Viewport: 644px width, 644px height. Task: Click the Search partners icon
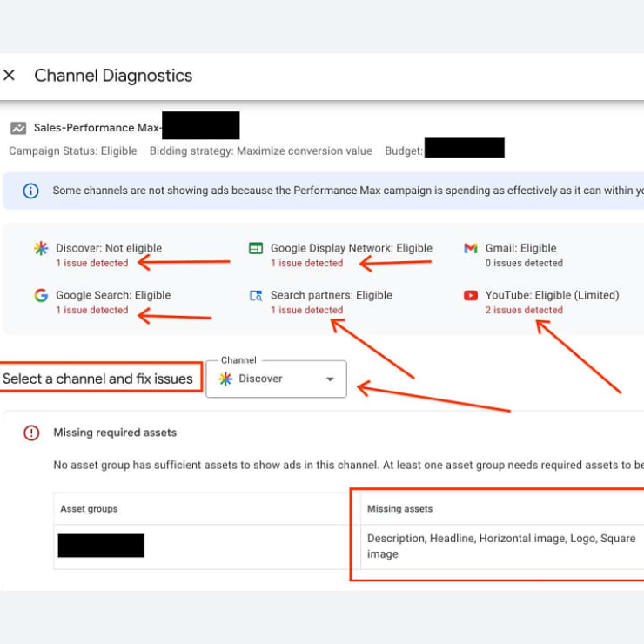click(256, 295)
